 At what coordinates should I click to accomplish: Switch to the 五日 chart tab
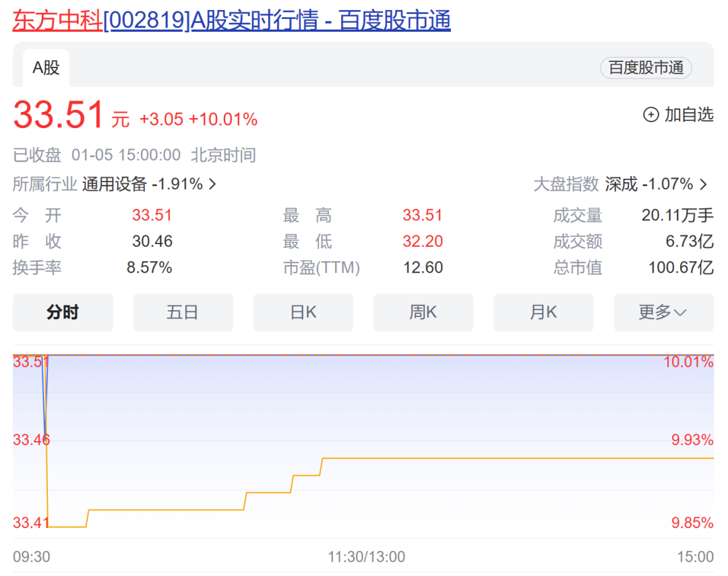(x=183, y=312)
